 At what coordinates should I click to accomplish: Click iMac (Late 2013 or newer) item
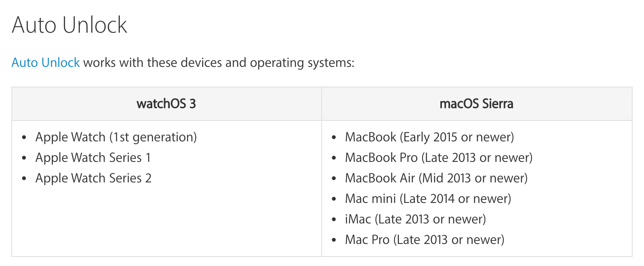(x=415, y=219)
